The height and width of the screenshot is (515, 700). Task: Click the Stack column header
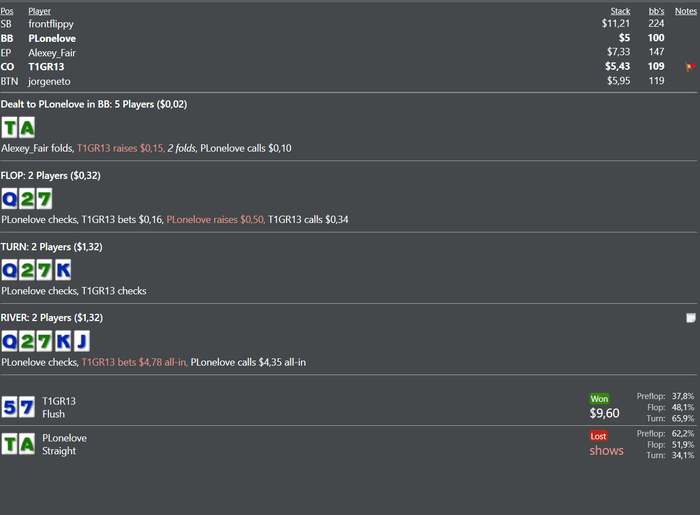pos(620,11)
